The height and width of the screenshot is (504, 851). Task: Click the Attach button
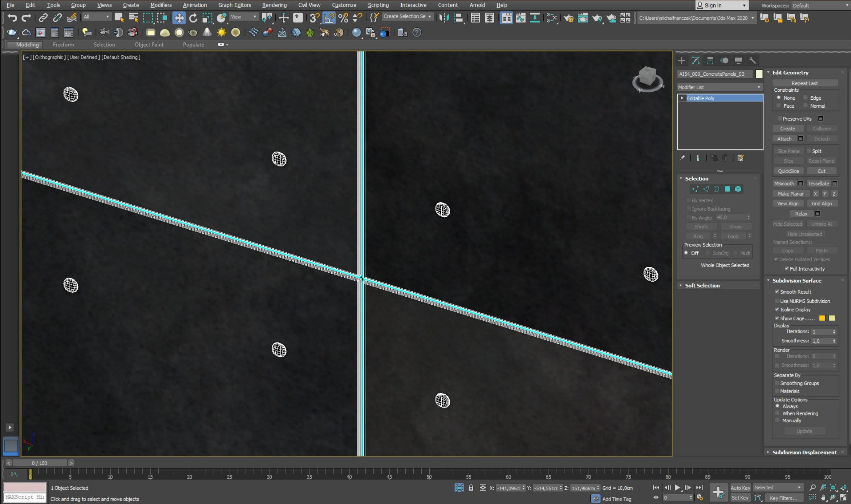(784, 138)
